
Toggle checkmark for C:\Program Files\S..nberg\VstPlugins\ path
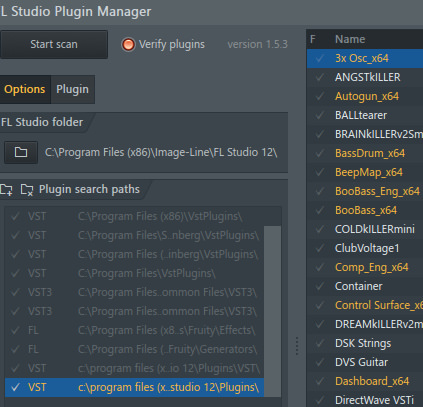pyautogui.click(x=15, y=235)
